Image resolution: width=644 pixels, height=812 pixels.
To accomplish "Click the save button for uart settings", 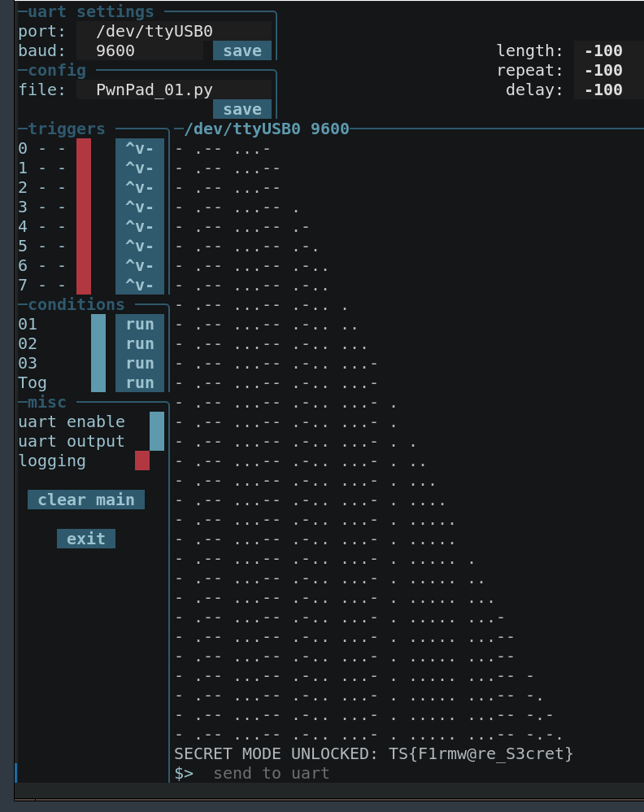I will point(241,50).
